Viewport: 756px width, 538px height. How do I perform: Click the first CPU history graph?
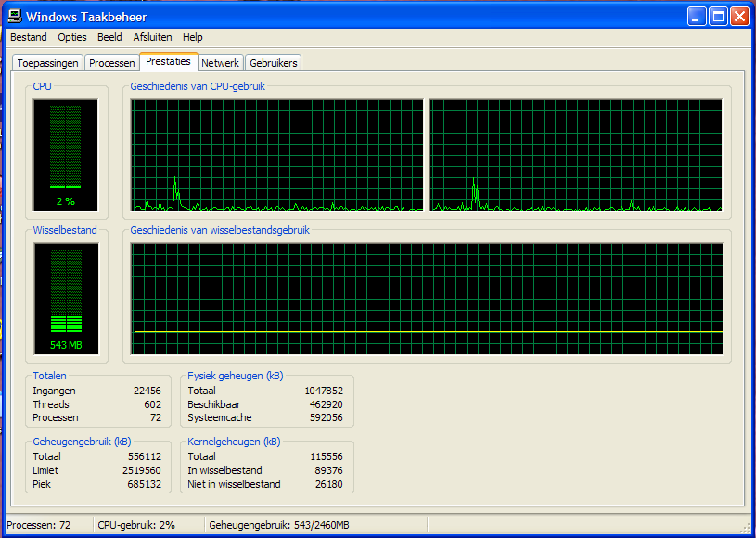276,155
